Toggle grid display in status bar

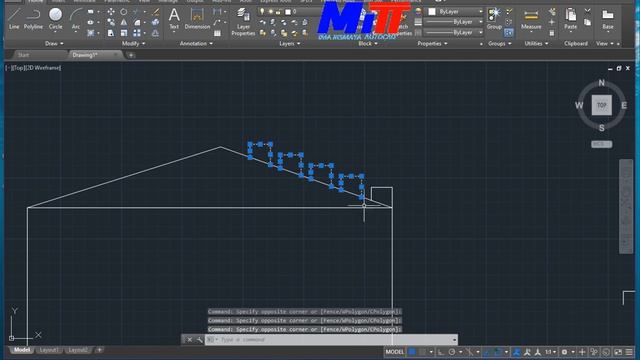click(412, 352)
